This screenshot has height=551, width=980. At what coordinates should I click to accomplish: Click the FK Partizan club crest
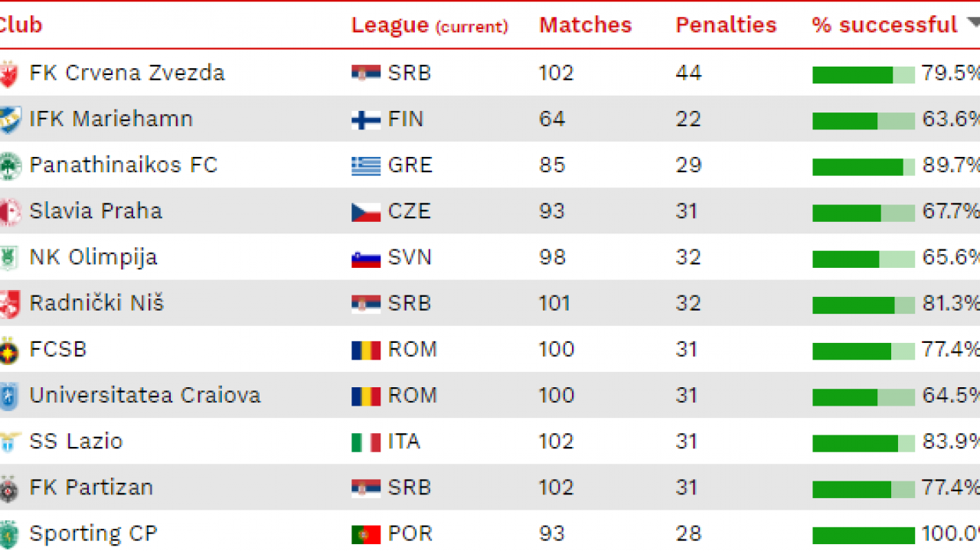coord(9,487)
